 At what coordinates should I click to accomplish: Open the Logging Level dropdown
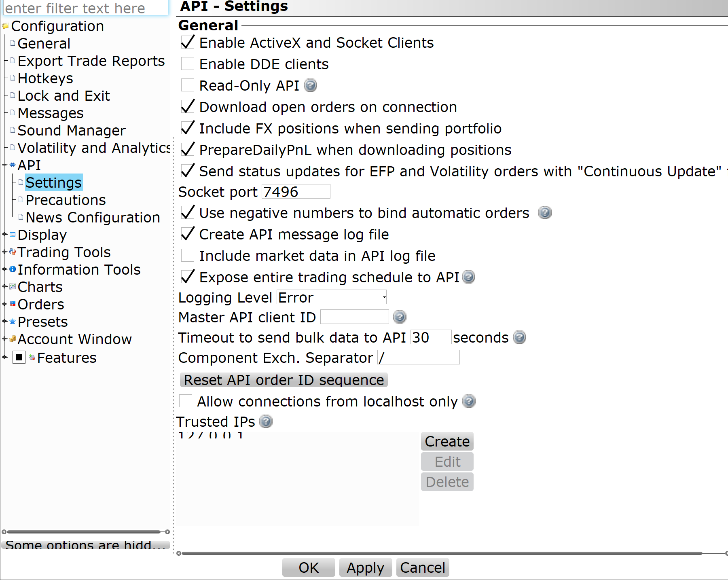tap(332, 297)
